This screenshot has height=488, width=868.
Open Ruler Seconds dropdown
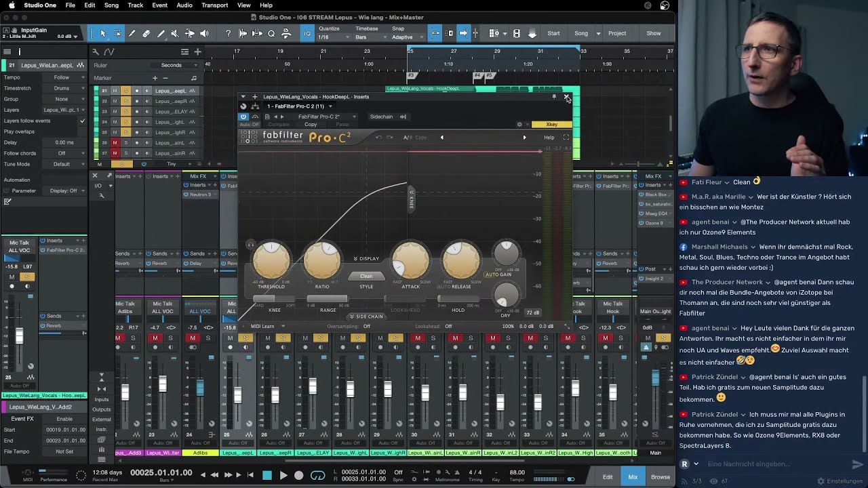(x=176, y=65)
